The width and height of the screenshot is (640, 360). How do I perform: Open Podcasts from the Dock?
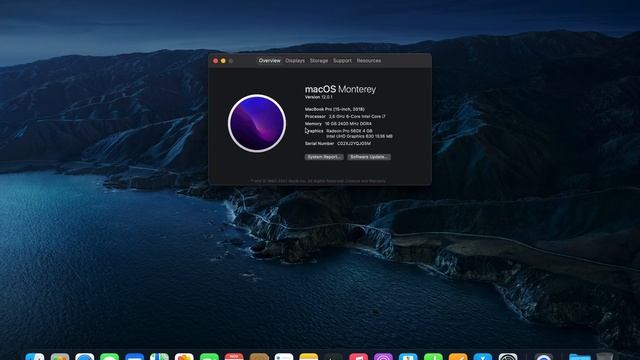(383, 357)
